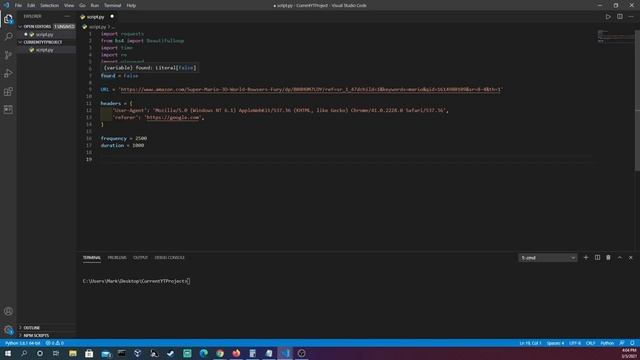Screen dimensions: 640x360
Task: Open the Source Control view
Action: pyautogui.click(x=8, y=55)
